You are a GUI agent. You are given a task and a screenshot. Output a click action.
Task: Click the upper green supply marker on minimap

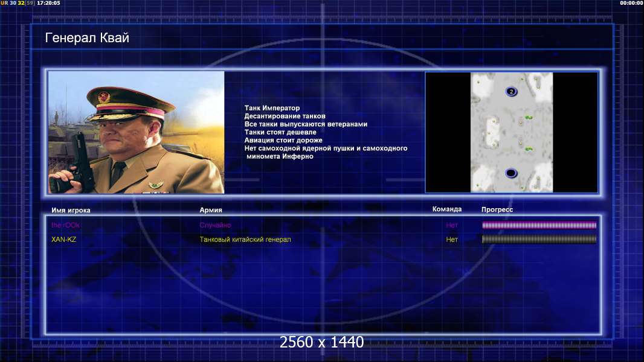(x=529, y=118)
